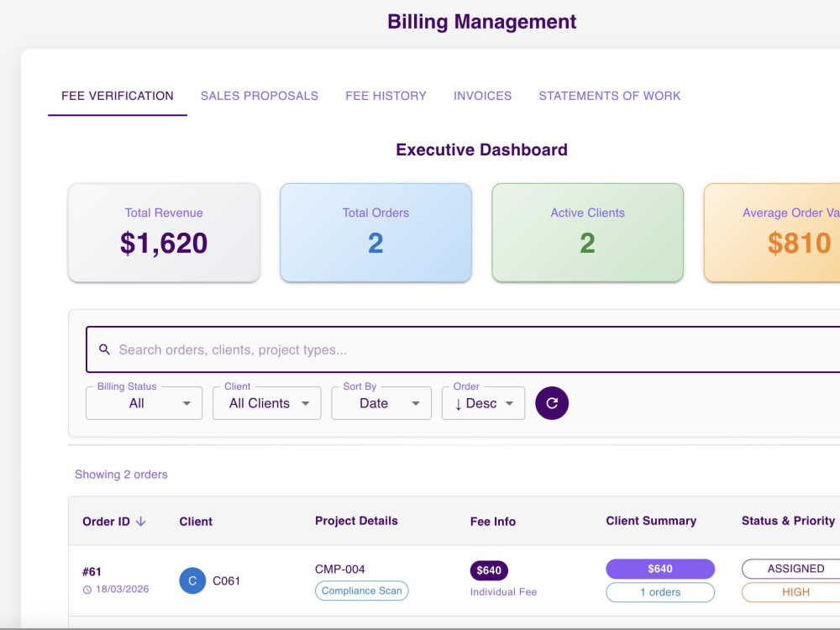Open the Invoices tab
This screenshot has height=630, width=840.
coord(483,96)
